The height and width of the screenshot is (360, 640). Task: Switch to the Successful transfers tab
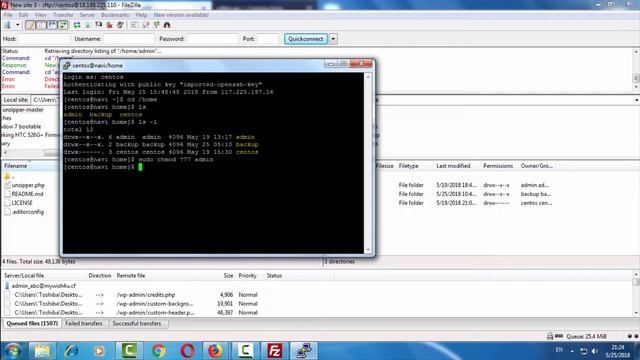[x=137, y=323]
